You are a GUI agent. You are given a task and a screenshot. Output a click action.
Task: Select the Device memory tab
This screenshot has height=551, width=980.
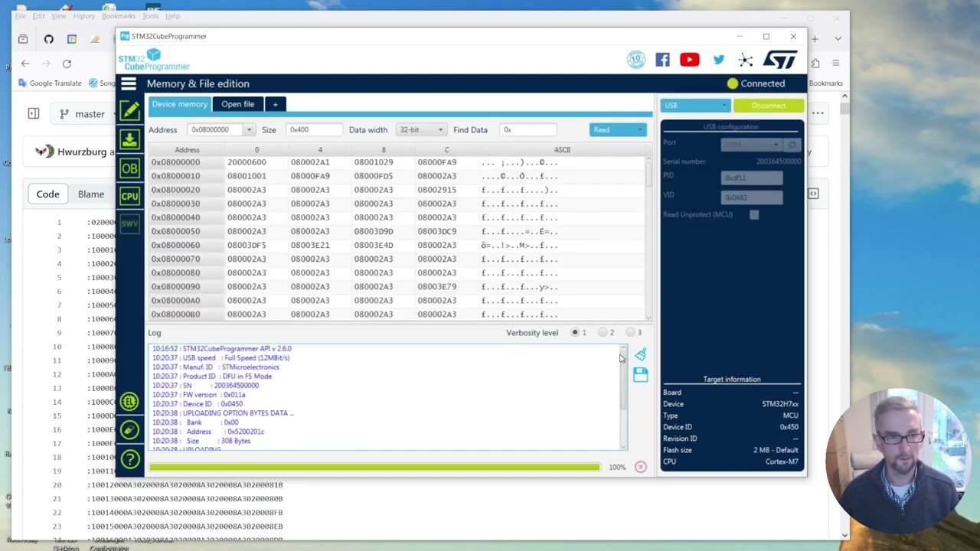179,104
